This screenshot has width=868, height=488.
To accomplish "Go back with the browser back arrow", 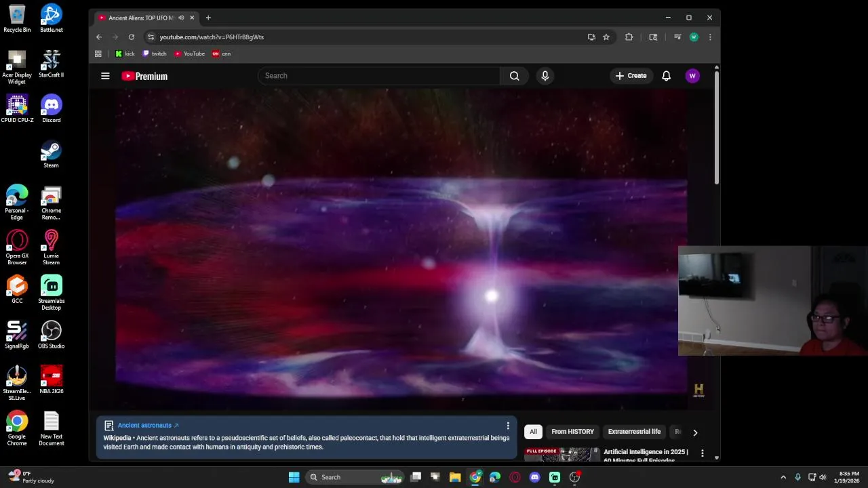I will 99,37.
